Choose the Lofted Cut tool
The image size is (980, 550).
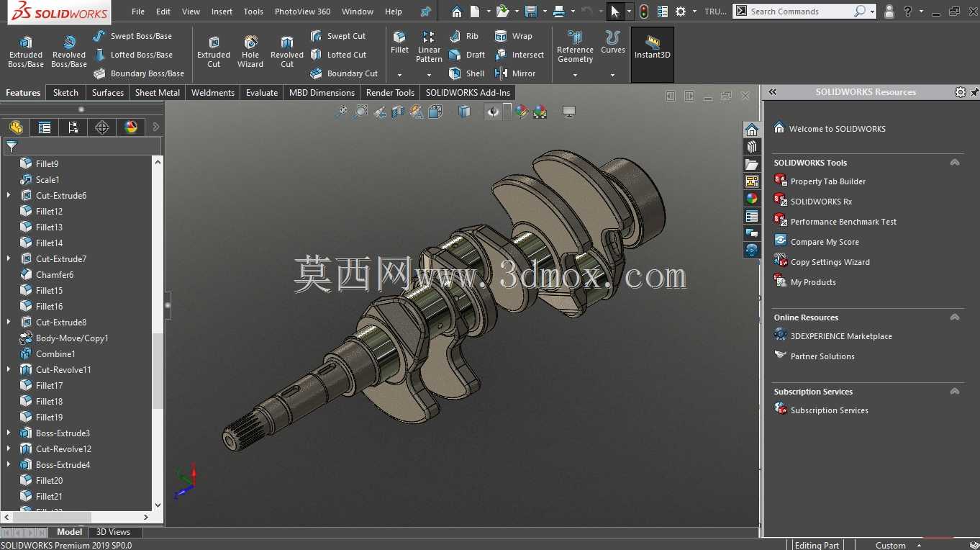tap(338, 55)
